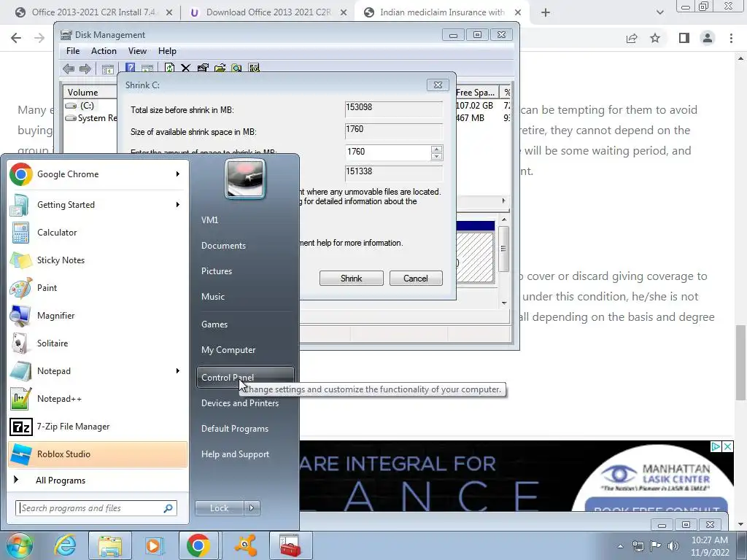Expand Notepad recent files arrow
747x560 pixels.
pyautogui.click(x=178, y=371)
